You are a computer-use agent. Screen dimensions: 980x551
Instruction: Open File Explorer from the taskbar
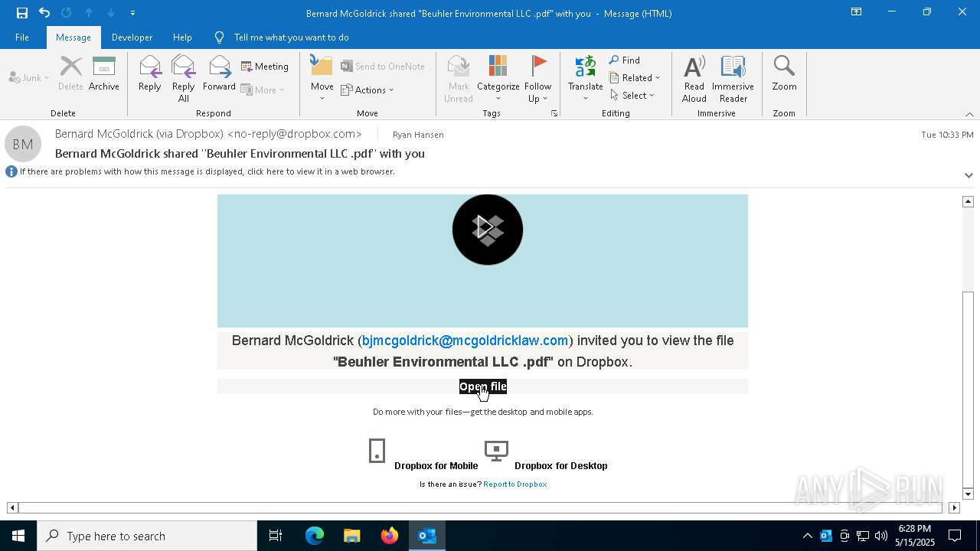point(352,536)
